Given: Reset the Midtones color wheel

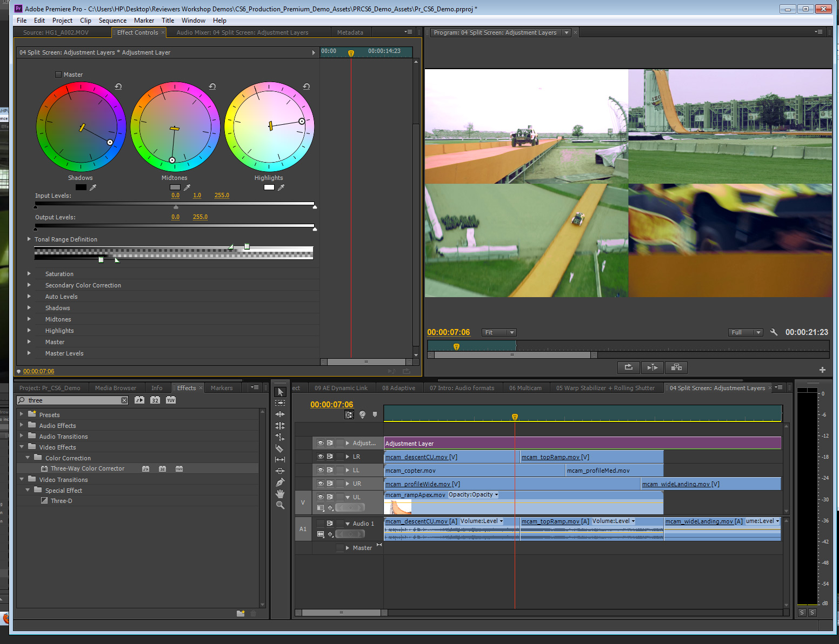Looking at the screenshot, I should click(212, 86).
